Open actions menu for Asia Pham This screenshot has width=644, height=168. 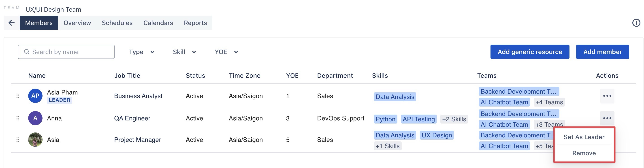click(607, 96)
